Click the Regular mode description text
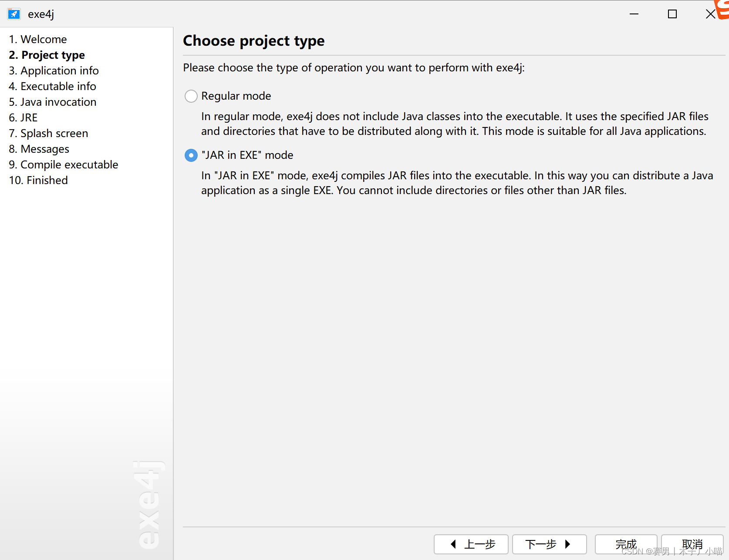729x560 pixels. point(455,124)
